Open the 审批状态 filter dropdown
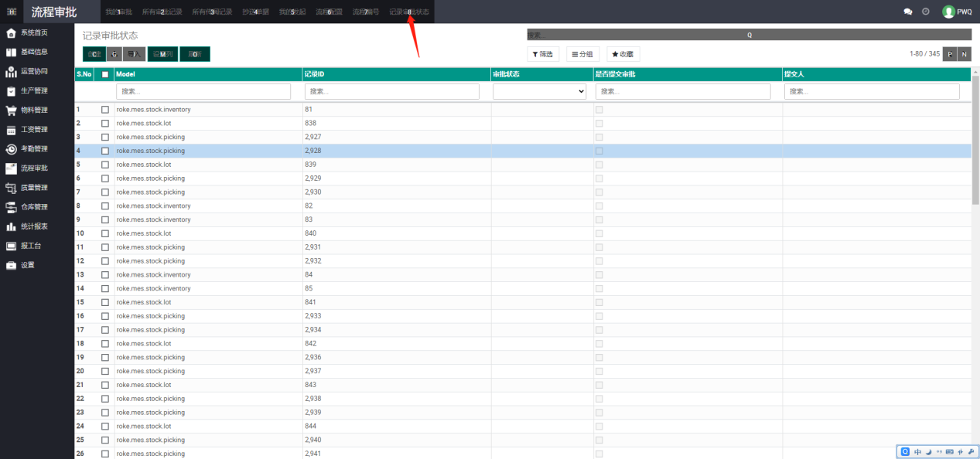The width and height of the screenshot is (980, 459). click(539, 91)
